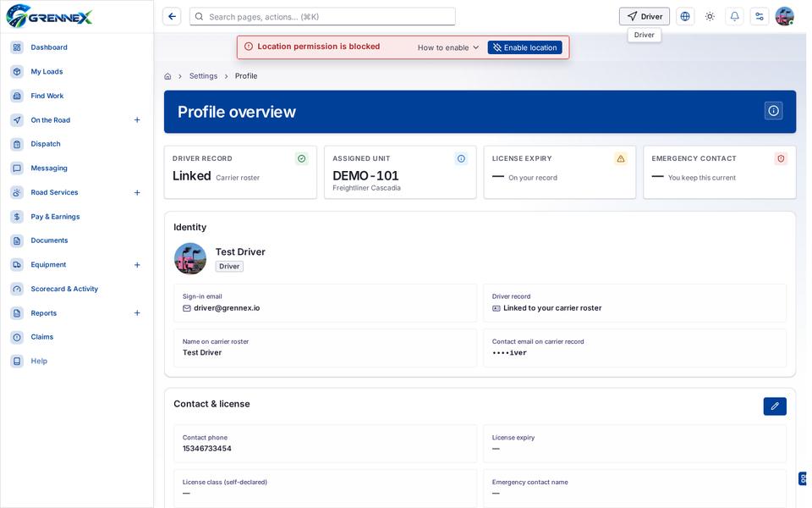
Task: Click the Driver badge under Test Driver
Action: pyautogui.click(x=229, y=267)
